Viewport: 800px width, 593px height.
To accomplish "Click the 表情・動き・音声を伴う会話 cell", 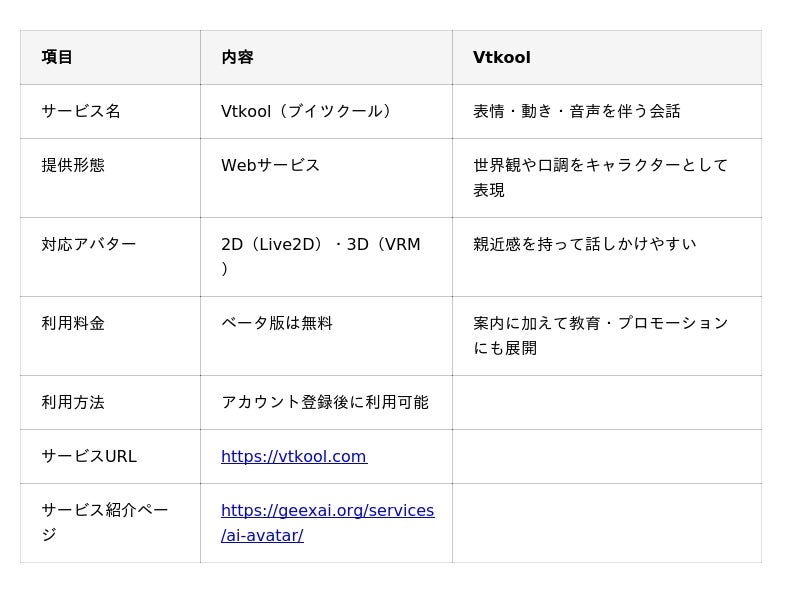I will pos(607,111).
